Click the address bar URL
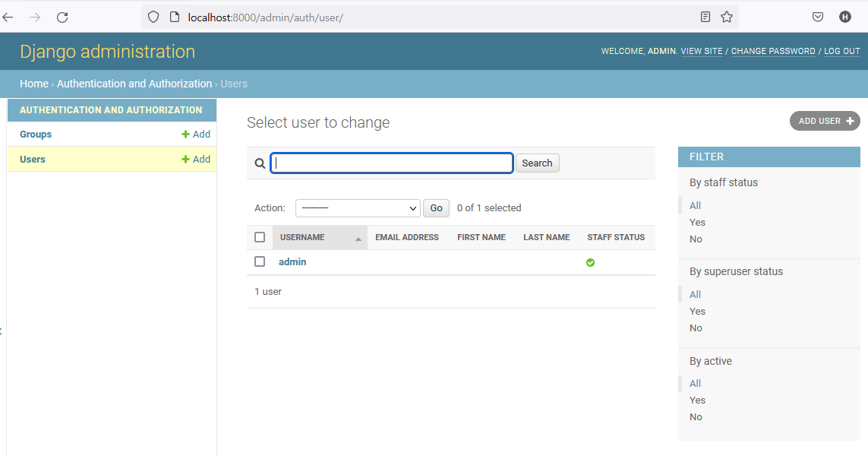 pyautogui.click(x=266, y=17)
